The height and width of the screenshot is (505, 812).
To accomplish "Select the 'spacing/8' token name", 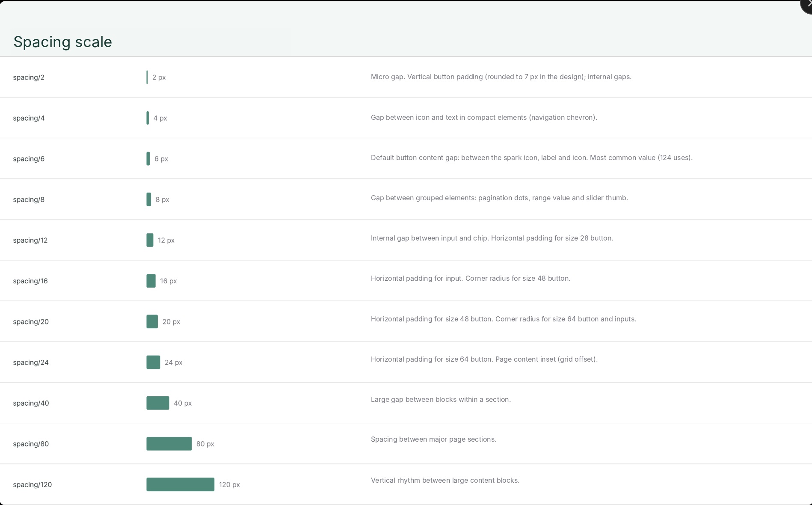I will (x=29, y=199).
